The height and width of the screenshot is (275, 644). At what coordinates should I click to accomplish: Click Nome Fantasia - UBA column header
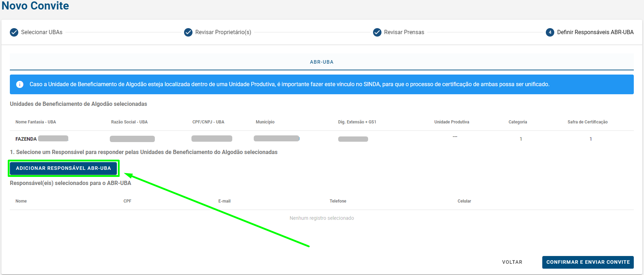click(36, 122)
